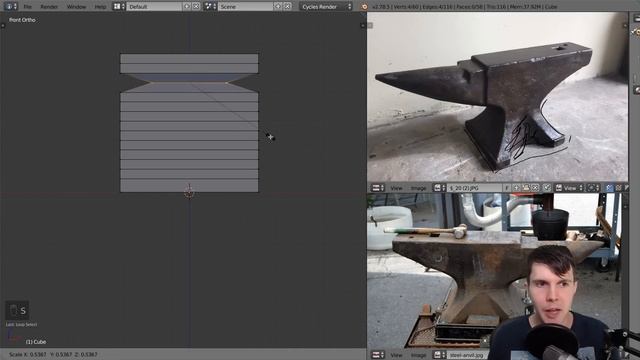Open the upper image editor's editor type selector
Screen dimensions: 640x360
tap(378, 188)
